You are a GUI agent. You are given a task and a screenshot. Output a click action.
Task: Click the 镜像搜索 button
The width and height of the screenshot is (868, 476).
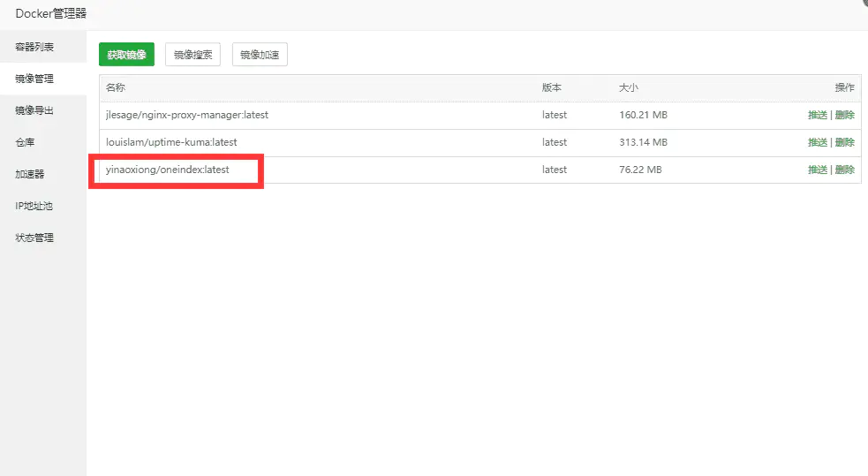coord(192,54)
